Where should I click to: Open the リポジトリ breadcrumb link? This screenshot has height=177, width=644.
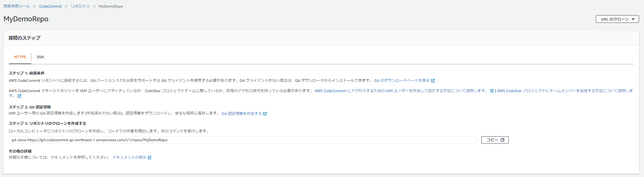(80, 6)
